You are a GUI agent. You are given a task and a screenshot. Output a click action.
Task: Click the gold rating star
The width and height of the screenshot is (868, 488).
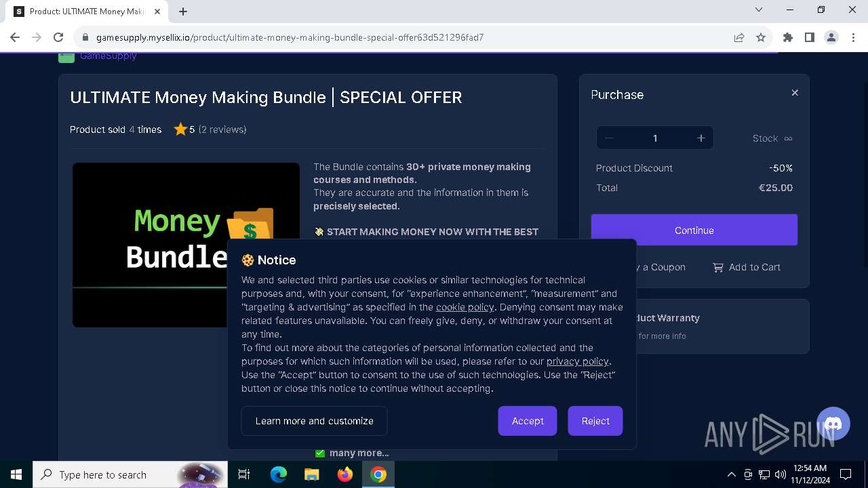180,129
